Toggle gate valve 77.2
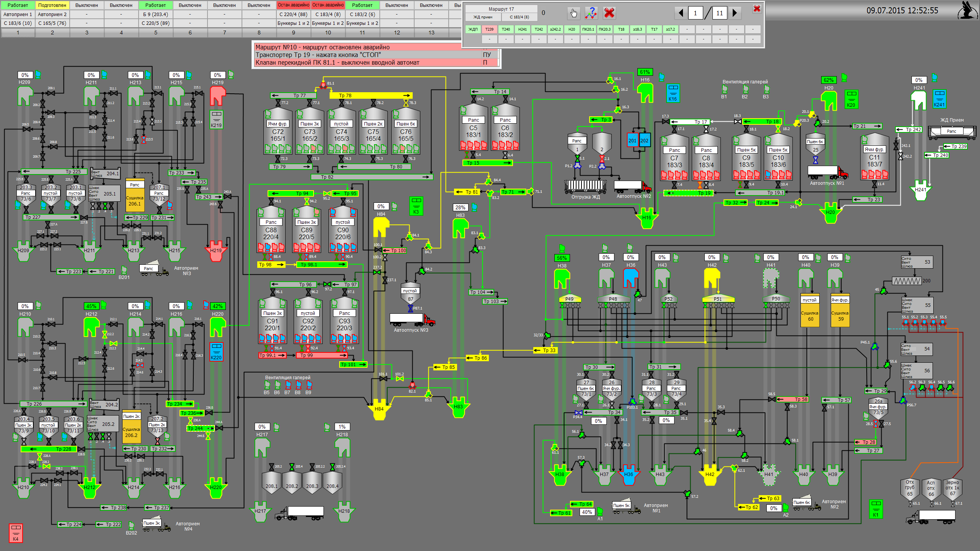The image size is (980, 551). click(x=278, y=103)
